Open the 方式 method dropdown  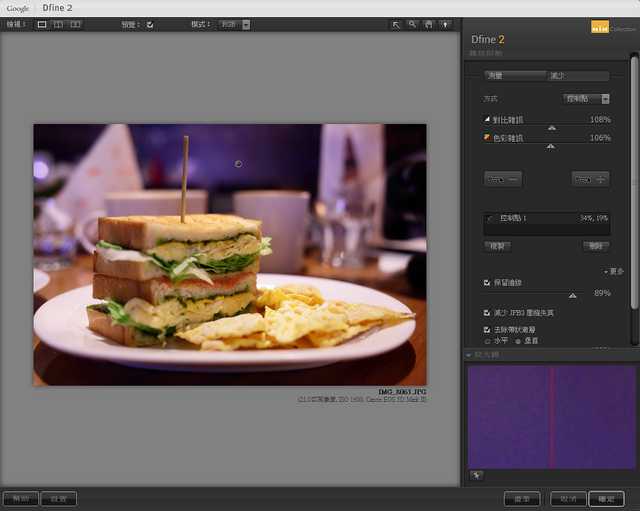coord(586,99)
